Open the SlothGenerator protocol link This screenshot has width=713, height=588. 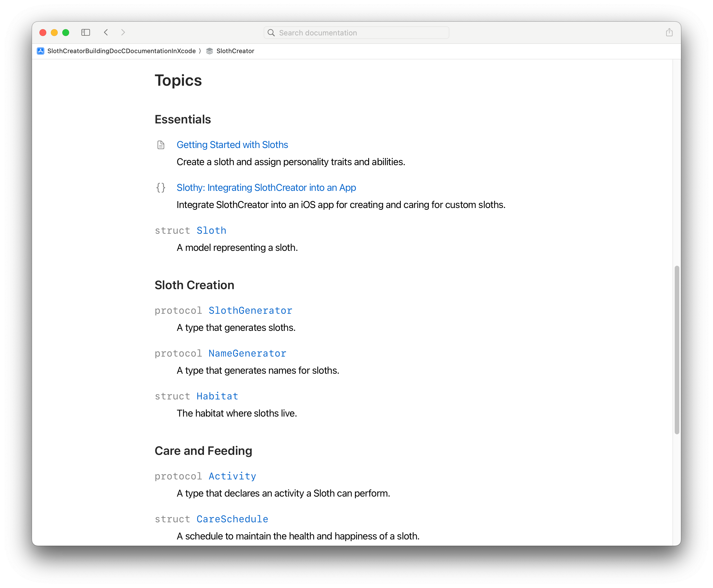[x=250, y=311]
